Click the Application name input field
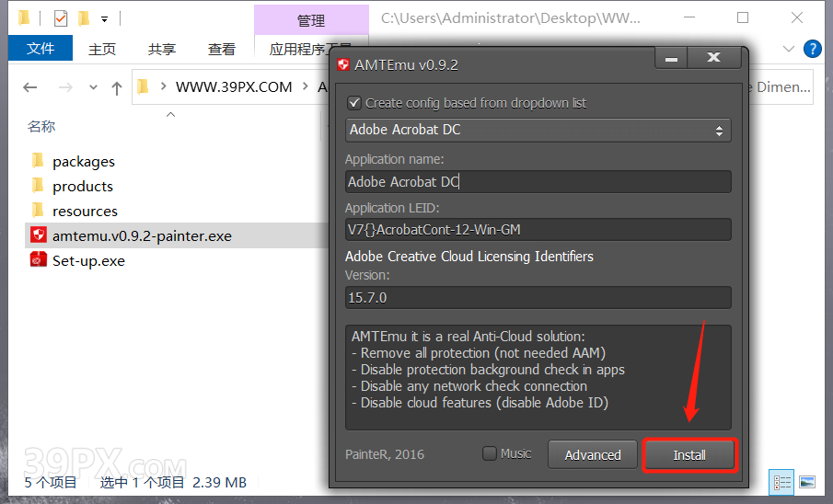 (538, 181)
